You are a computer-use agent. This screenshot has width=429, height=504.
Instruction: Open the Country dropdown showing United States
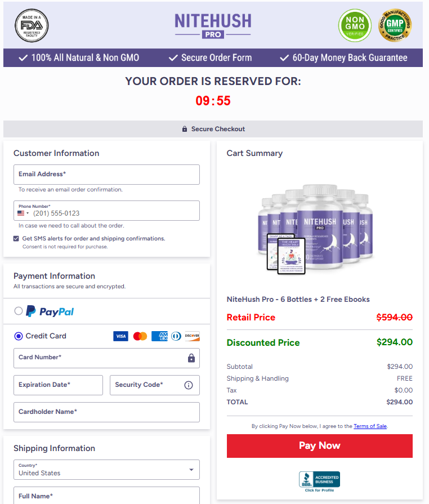point(106,469)
